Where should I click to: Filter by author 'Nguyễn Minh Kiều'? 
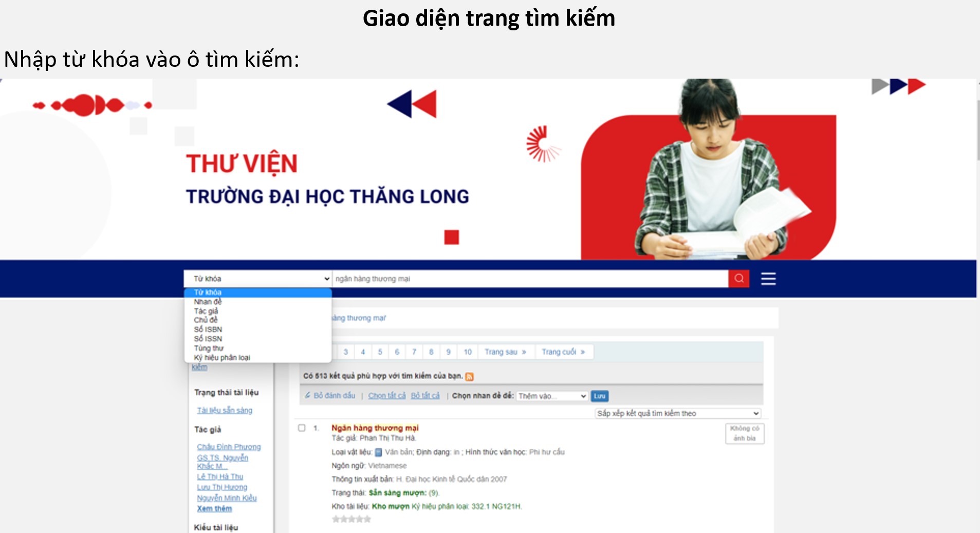coord(227,498)
